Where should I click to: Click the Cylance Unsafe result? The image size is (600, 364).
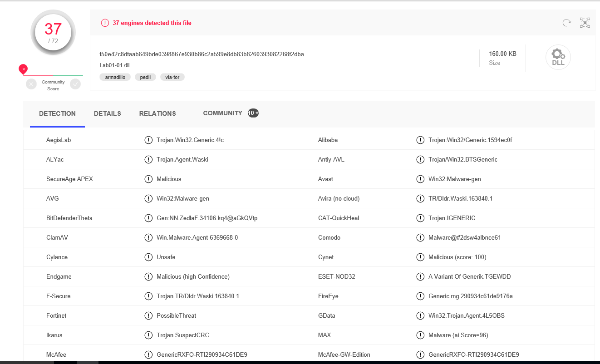pyautogui.click(x=166, y=257)
